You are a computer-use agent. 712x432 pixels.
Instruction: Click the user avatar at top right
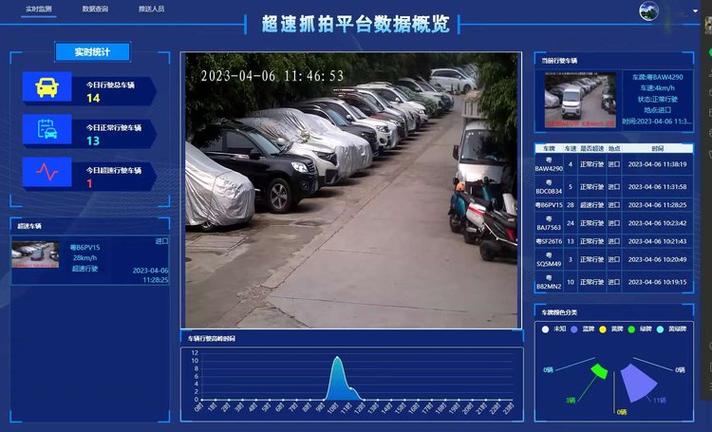[649, 11]
